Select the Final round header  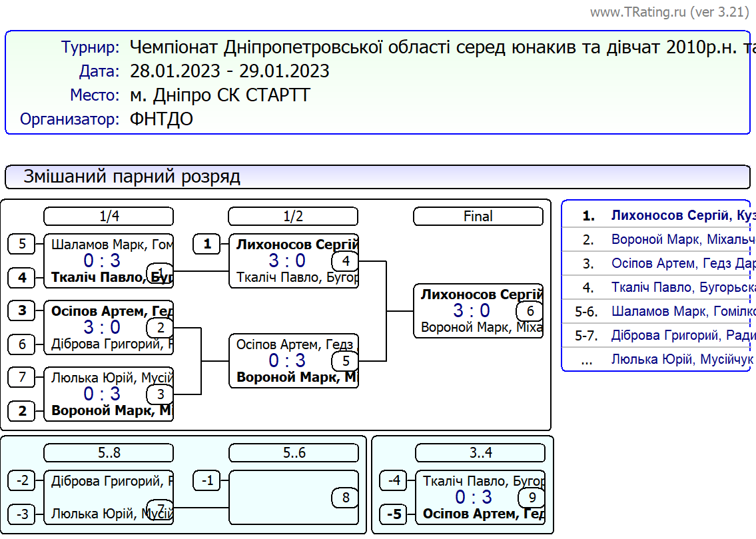pyautogui.click(x=478, y=217)
